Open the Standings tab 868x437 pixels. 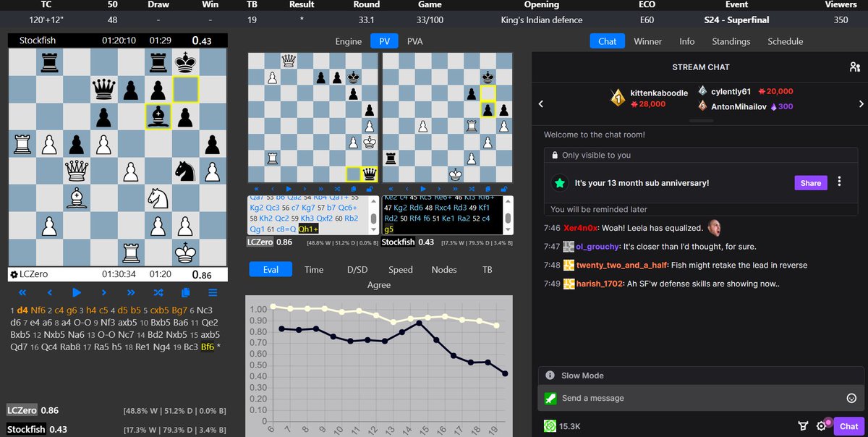coord(731,41)
